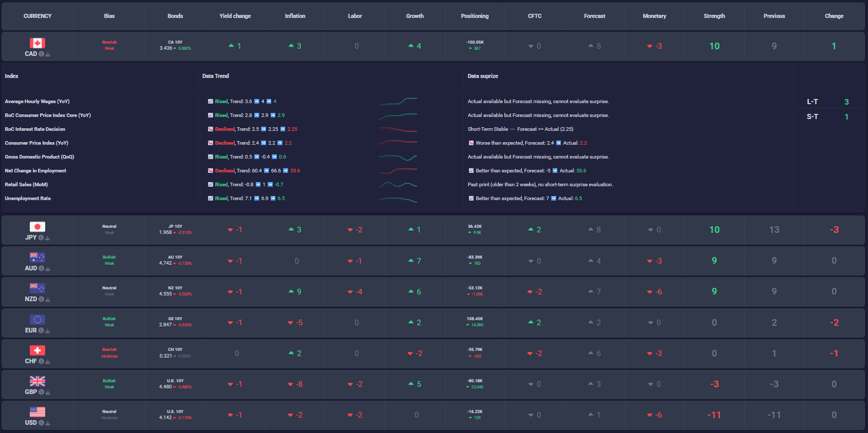This screenshot has height=433, width=868.
Task: Click the rising chart icon for Average Hourly Wages
Action: click(x=211, y=102)
